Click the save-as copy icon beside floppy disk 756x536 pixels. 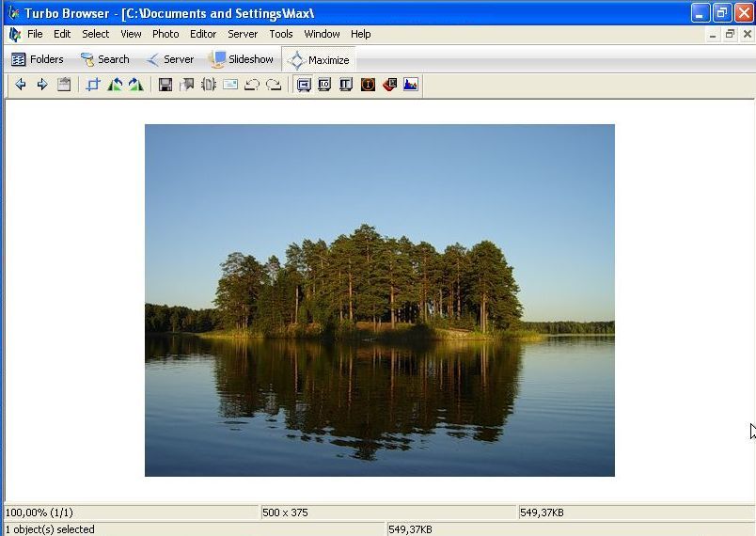click(186, 85)
